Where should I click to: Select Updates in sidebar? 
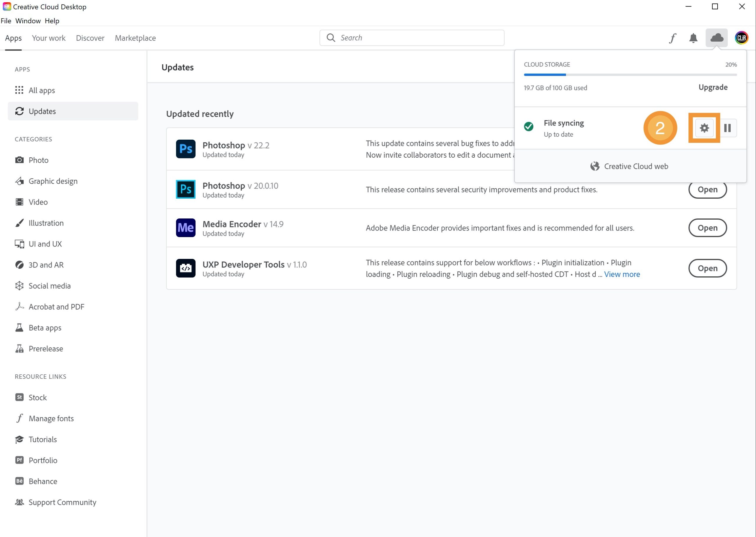[x=73, y=111]
